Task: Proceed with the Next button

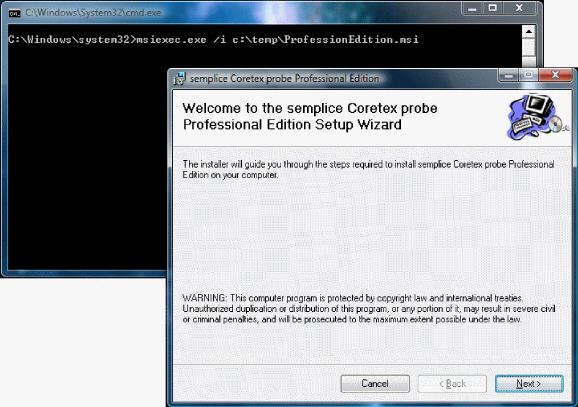Action: click(x=529, y=384)
